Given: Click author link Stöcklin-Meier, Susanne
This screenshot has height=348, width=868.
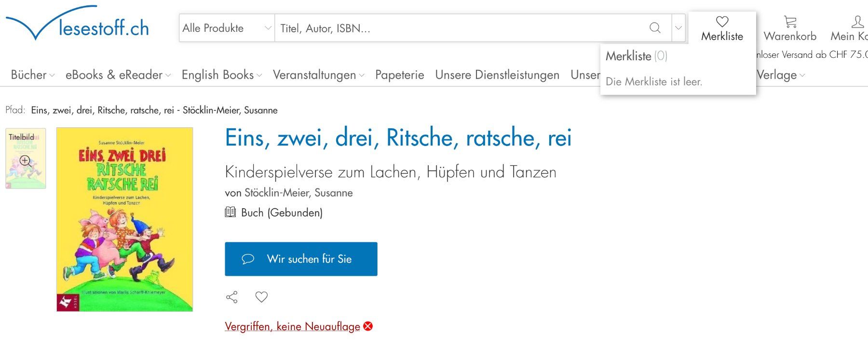Looking at the screenshot, I should point(298,193).
